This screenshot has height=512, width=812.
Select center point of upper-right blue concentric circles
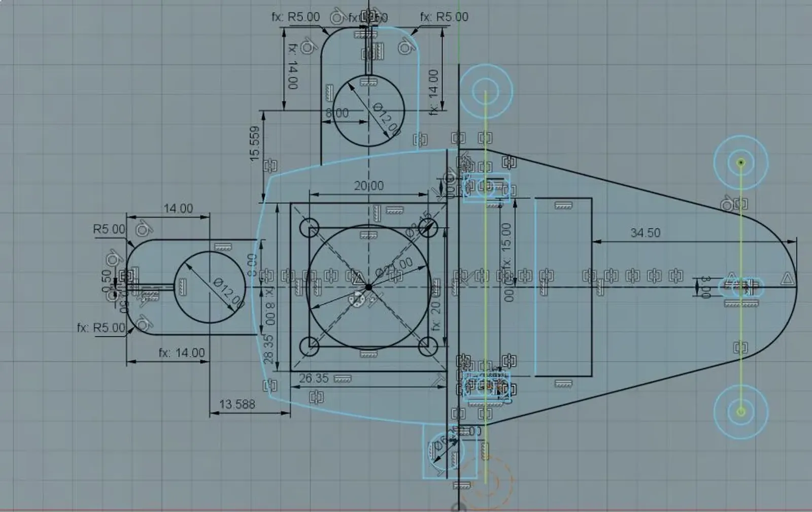pos(741,162)
